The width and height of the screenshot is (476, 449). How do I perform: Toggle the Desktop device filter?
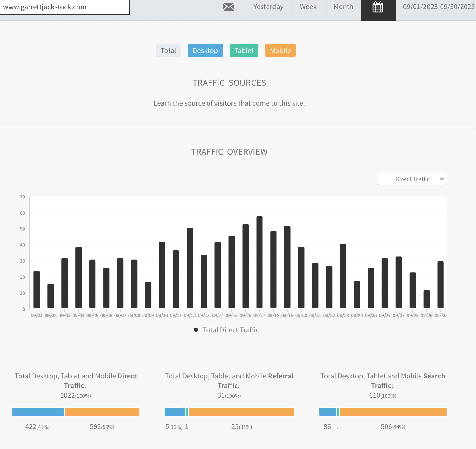(x=205, y=50)
